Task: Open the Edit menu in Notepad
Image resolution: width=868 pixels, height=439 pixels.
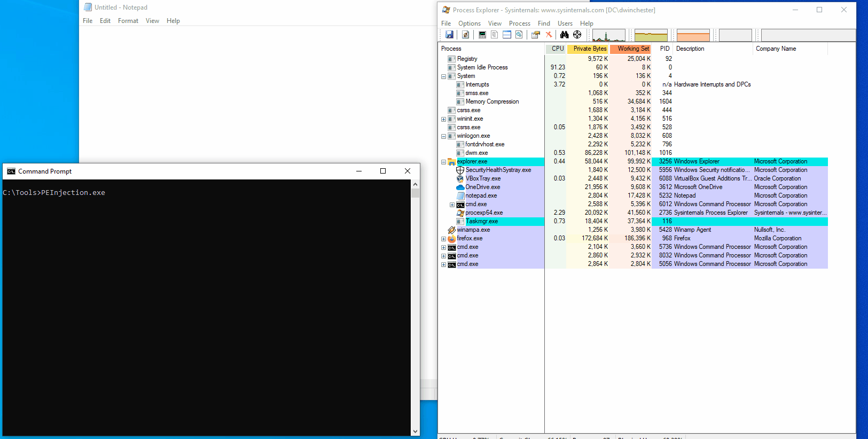Action: (x=105, y=21)
